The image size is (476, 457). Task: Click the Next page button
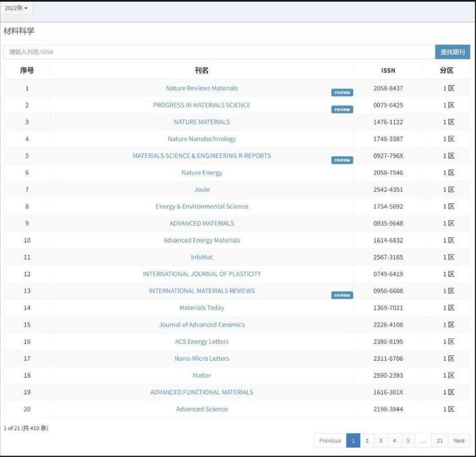point(459,440)
